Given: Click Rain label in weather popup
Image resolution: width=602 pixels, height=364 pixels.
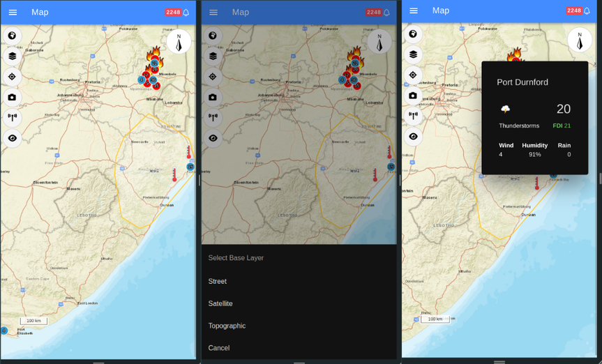Looking at the screenshot, I should click(564, 145).
